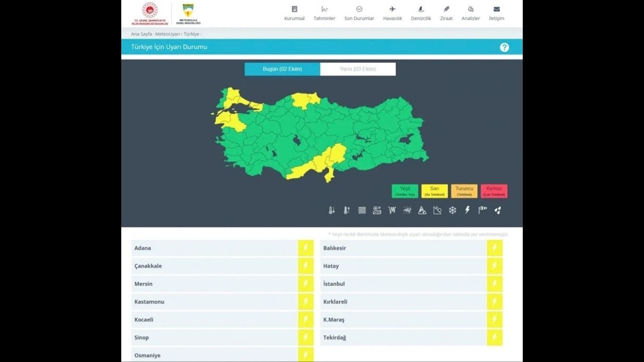
Task: Click the MeteoUyarı breadcrumb link
Action: click(168, 34)
